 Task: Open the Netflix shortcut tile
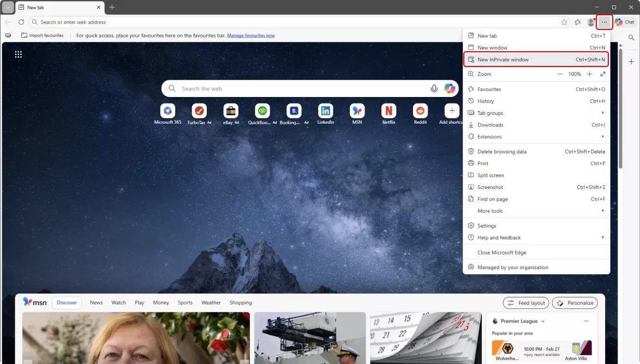pyautogui.click(x=388, y=111)
